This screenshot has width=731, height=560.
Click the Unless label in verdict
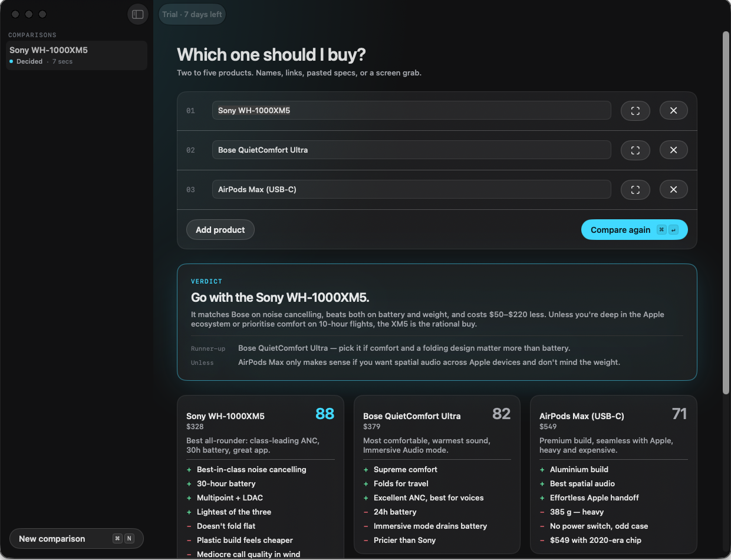point(202,363)
